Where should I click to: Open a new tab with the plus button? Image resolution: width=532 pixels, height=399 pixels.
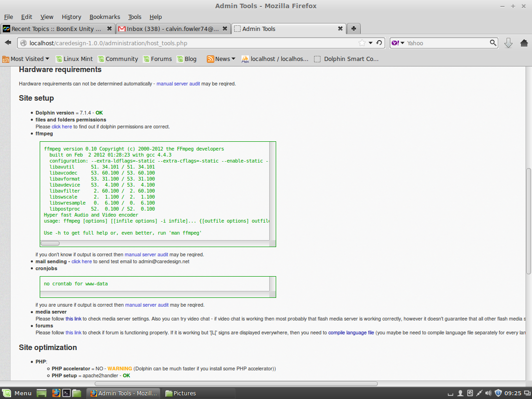point(353,29)
